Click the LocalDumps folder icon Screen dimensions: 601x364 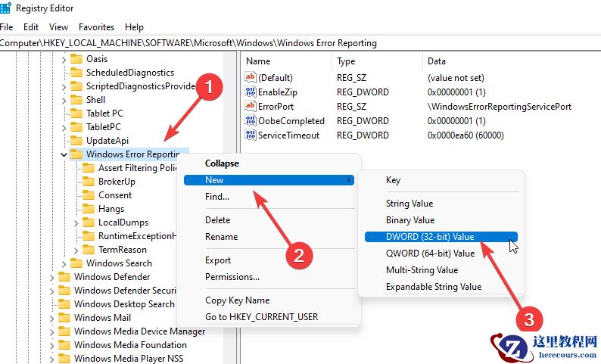pos(89,222)
